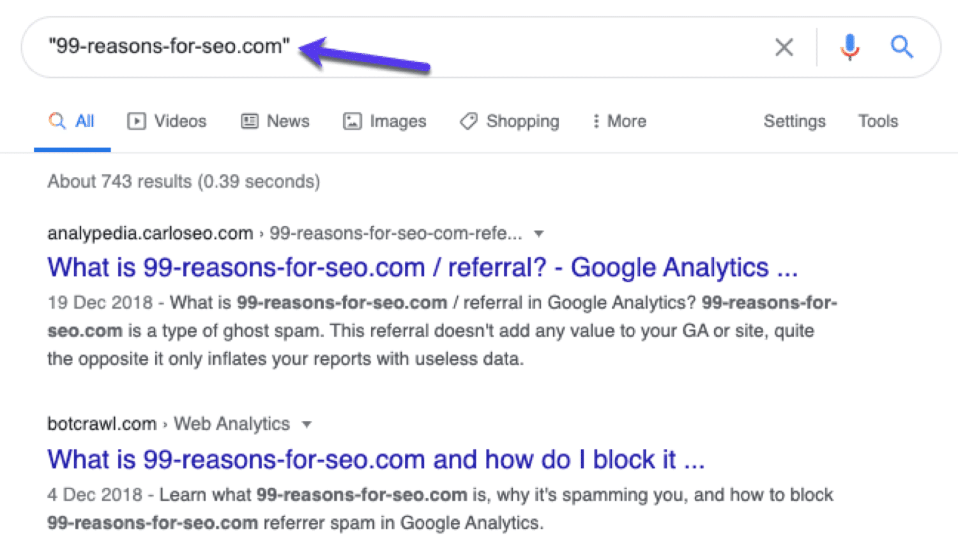Select the Videos tab icon
The height and width of the screenshot is (560, 958).
137,121
